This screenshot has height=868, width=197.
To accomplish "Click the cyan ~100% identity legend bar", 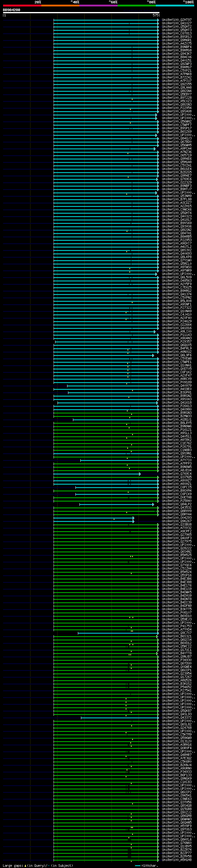I will coord(175,6).
